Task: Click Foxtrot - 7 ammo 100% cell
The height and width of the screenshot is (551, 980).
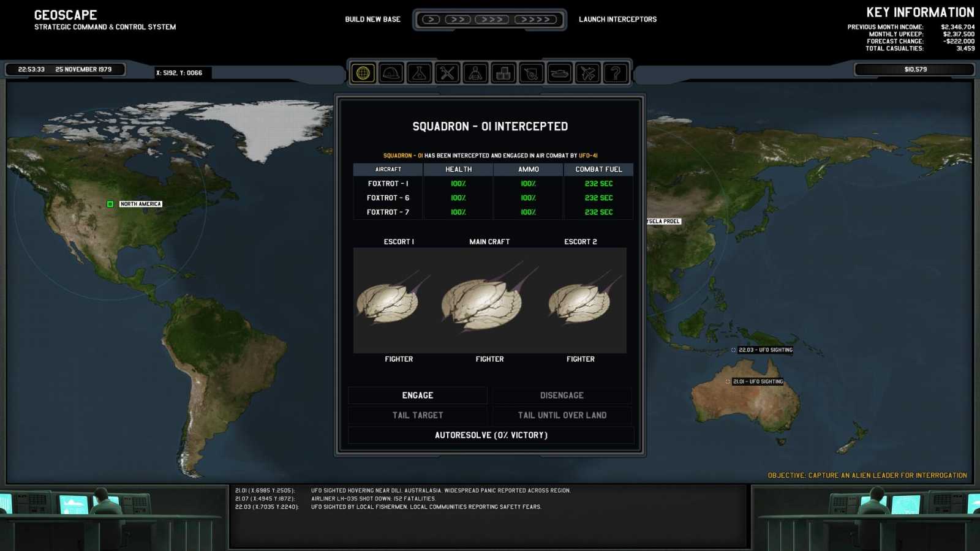Action: (528, 212)
